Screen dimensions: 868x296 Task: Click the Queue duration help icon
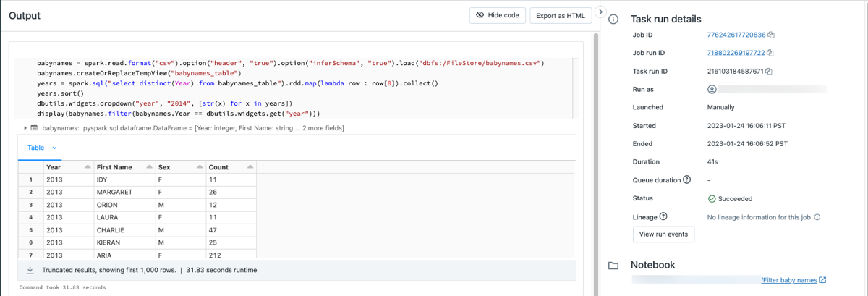click(x=686, y=179)
